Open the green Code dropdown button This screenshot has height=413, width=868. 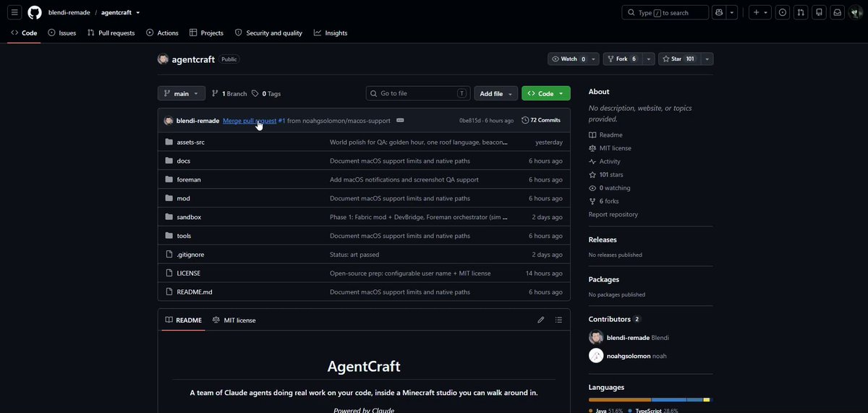pos(546,93)
